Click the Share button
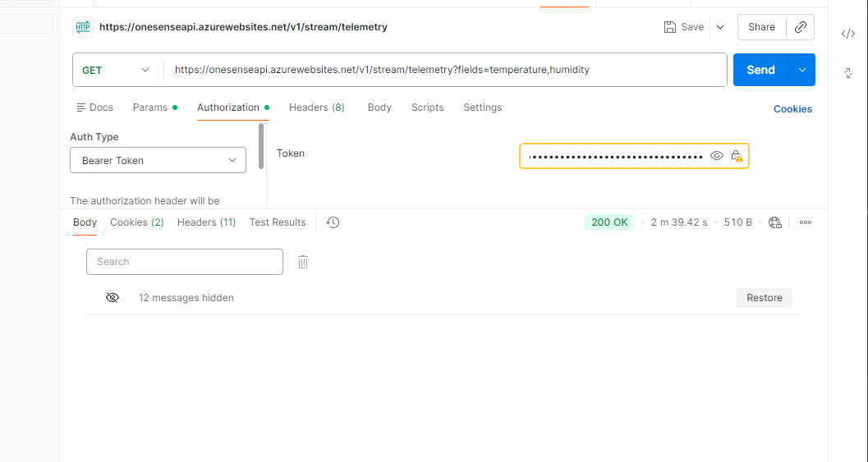Screen dimensions: 868x462 (761, 27)
